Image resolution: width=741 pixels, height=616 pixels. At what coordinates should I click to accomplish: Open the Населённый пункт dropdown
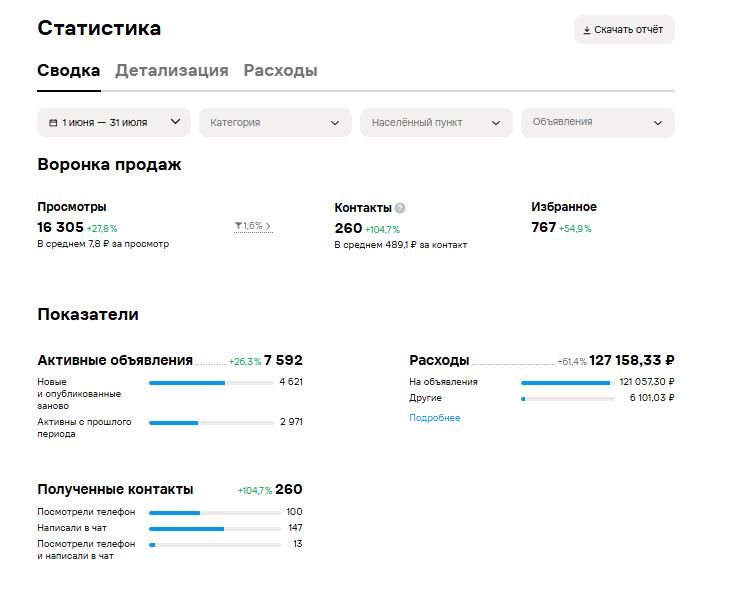tap(436, 123)
